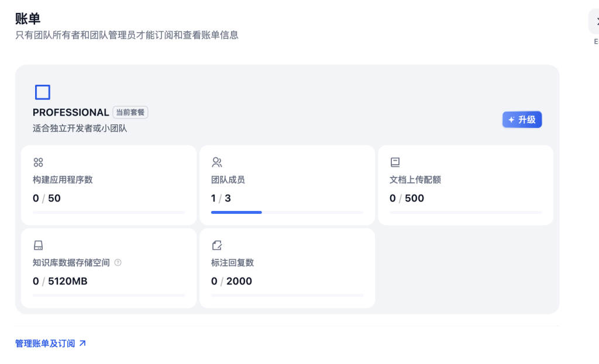Open the 管理账单及订阅 link
The image size is (599, 364).
coord(50,344)
